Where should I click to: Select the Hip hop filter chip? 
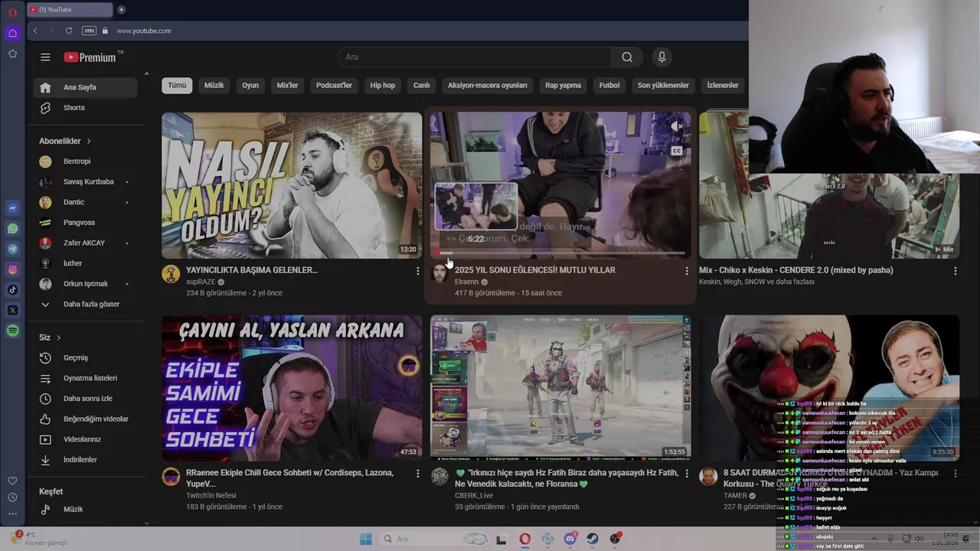tap(383, 86)
